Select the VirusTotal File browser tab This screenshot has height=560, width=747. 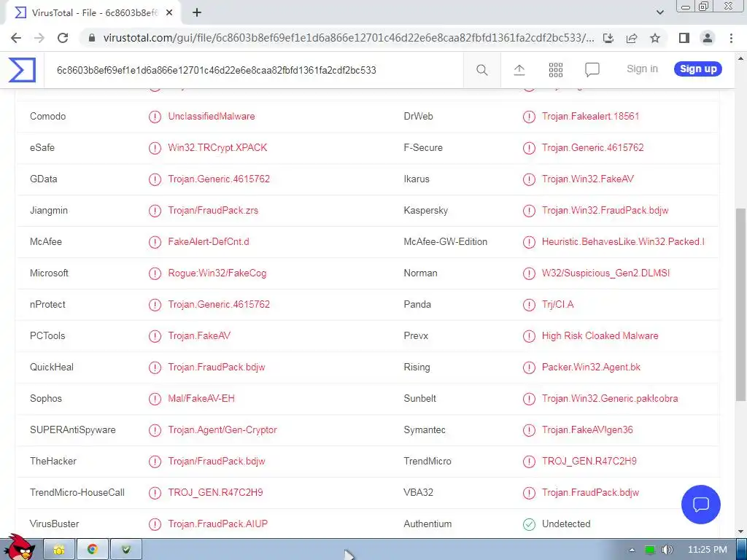(94, 13)
